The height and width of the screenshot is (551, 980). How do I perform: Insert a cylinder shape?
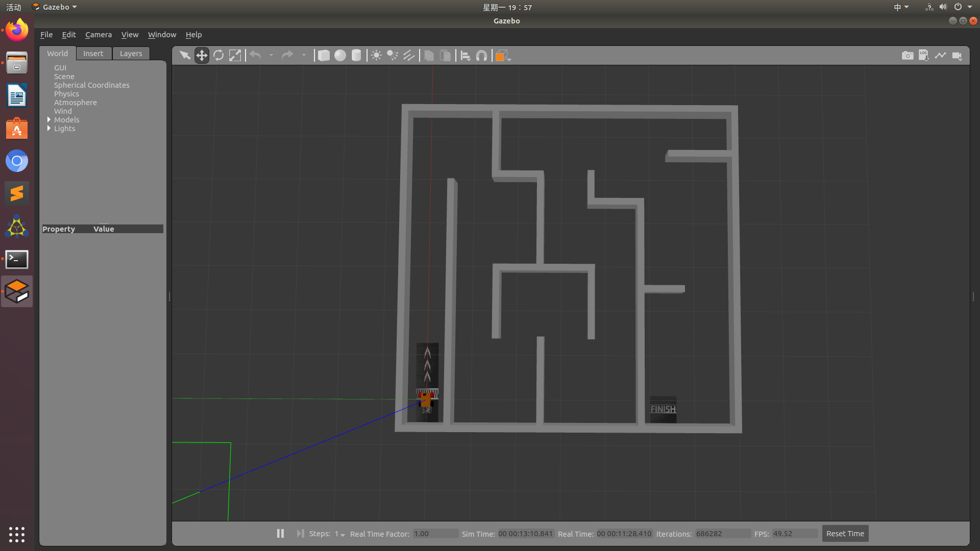[x=356, y=55]
